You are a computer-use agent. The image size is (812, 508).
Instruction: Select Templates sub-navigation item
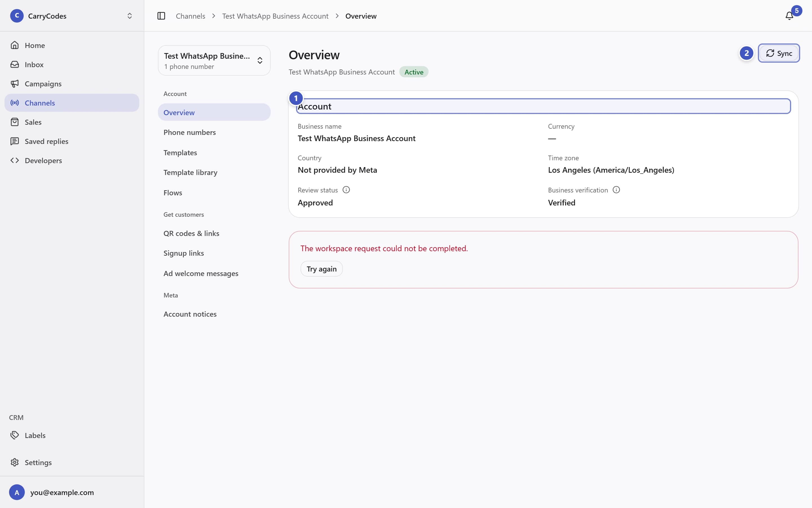pyautogui.click(x=214, y=152)
